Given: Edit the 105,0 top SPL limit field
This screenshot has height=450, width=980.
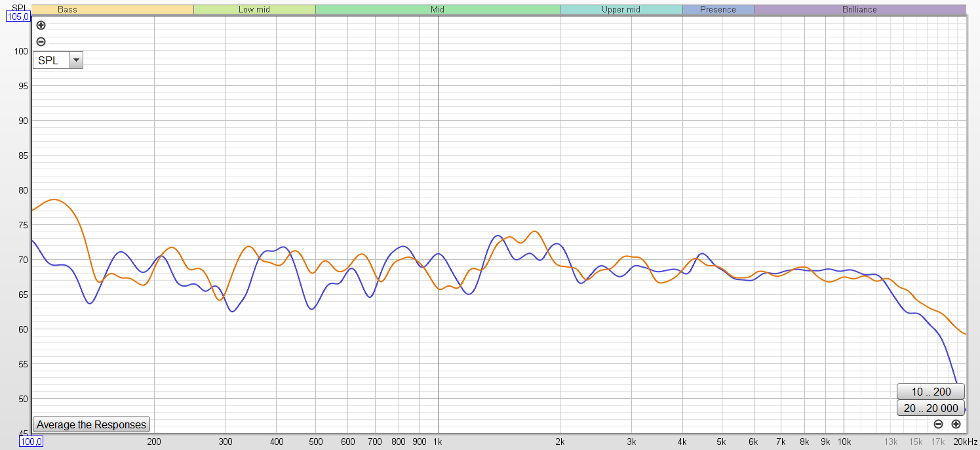Looking at the screenshot, I should click(x=18, y=17).
